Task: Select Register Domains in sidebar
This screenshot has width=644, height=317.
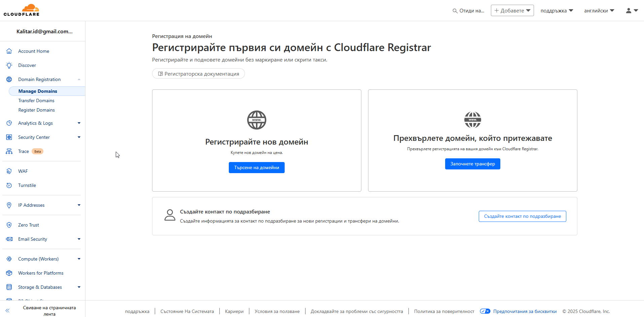Action: pyautogui.click(x=36, y=110)
